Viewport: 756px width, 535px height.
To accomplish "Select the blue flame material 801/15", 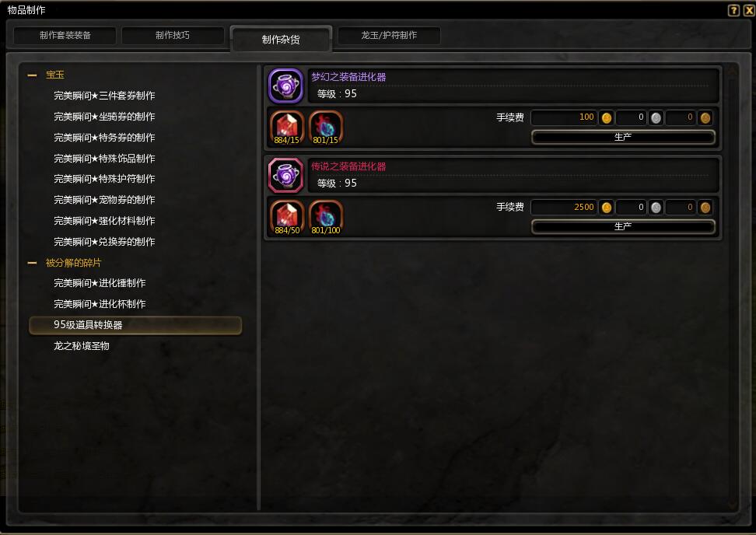I will (325, 128).
